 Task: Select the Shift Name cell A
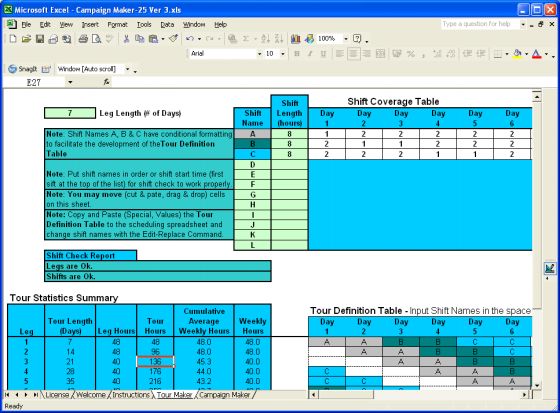252,134
